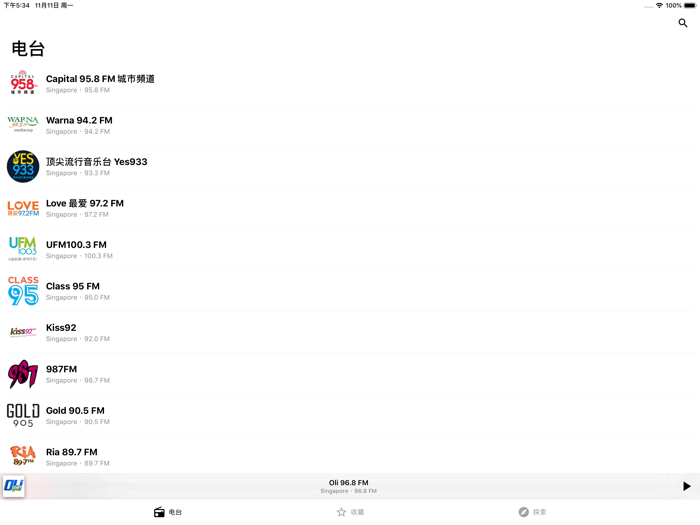The height and width of the screenshot is (525, 700).
Task: Tap the Warna 94.2 station logo
Action: click(23, 124)
